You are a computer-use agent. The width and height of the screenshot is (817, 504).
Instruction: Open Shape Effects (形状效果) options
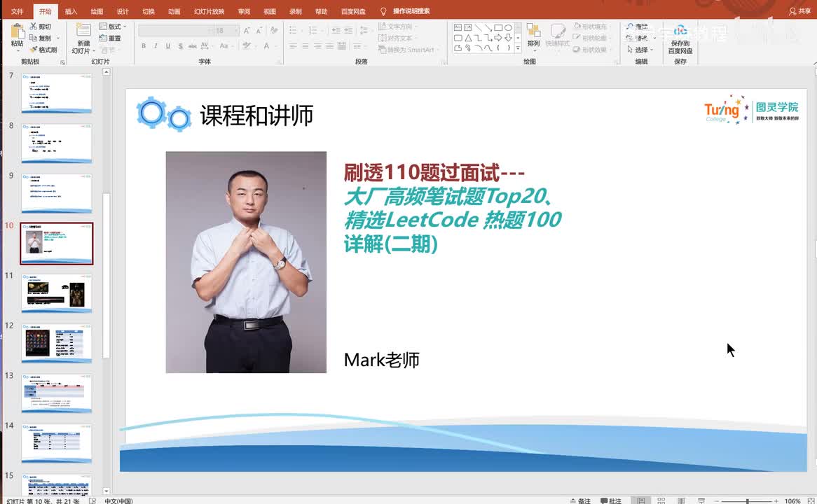click(592, 50)
